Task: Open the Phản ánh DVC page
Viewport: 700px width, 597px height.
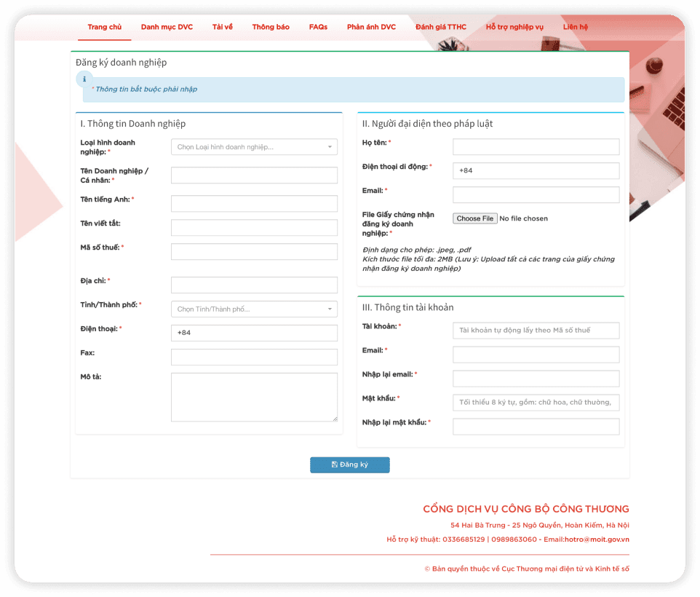Action: coord(371,26)
